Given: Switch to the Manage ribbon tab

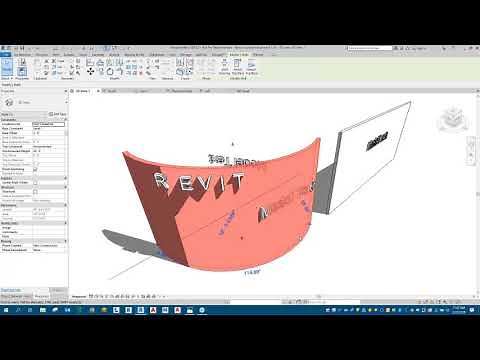Looking at the screenshot, I should 186,55.
